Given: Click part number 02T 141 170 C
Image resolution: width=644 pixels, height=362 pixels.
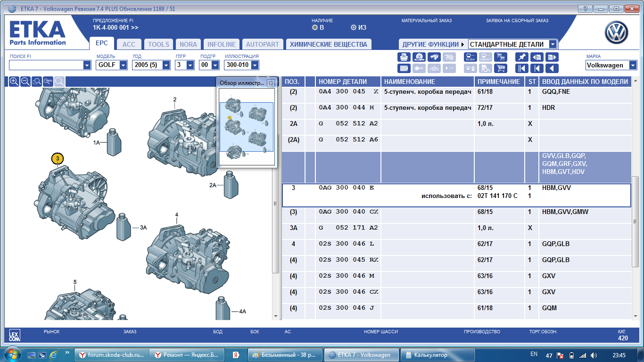Looking at the screenshot, I should [x=497, y=196].
